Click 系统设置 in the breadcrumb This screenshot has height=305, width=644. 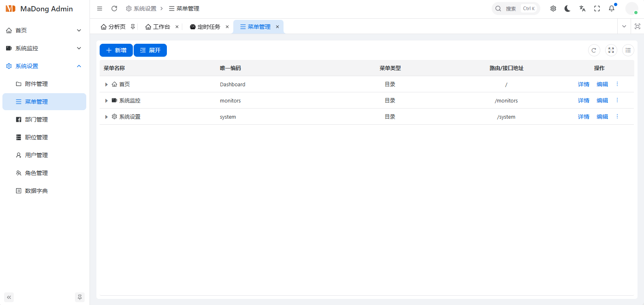(x=141, y=9)
